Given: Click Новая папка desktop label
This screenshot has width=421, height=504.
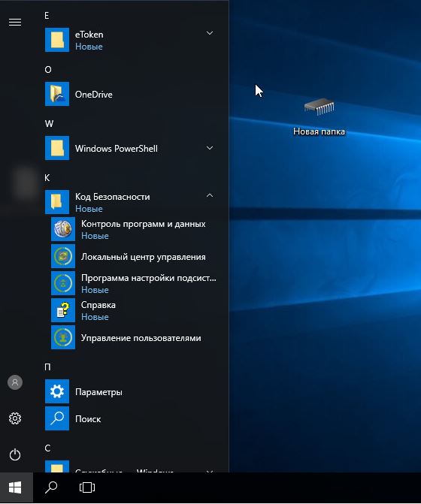Looking at the screenshot, I should [319, 131].
